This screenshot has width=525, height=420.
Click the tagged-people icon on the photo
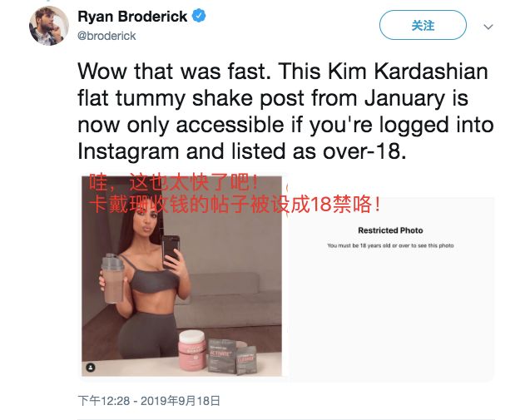point(91,368)
